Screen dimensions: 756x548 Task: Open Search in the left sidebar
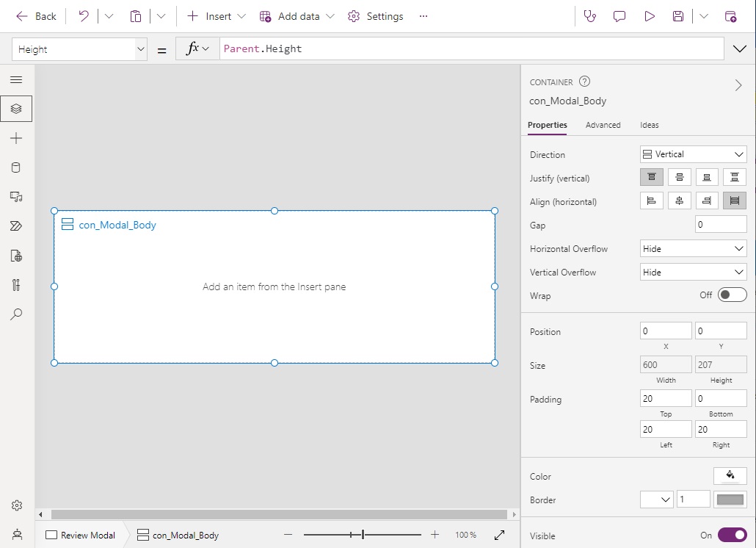[17, 314]
